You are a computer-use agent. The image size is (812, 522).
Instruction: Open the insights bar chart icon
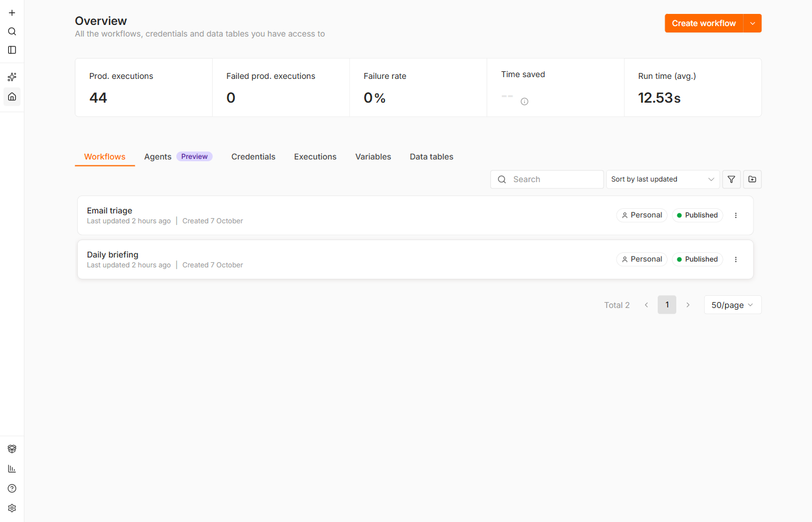12,469
